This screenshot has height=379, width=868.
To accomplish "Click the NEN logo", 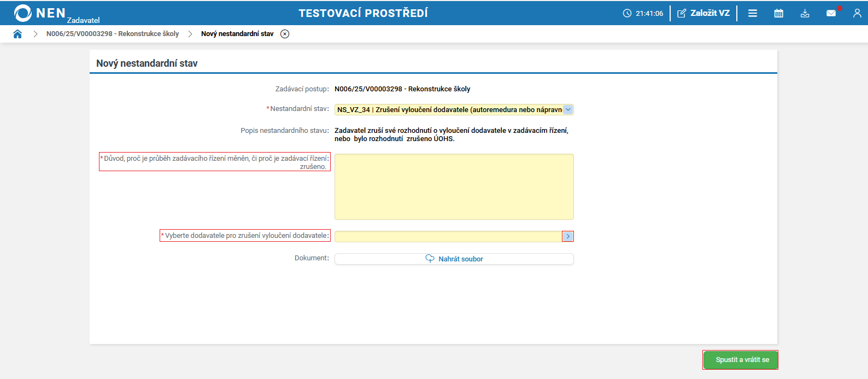I will coord(39,13).
